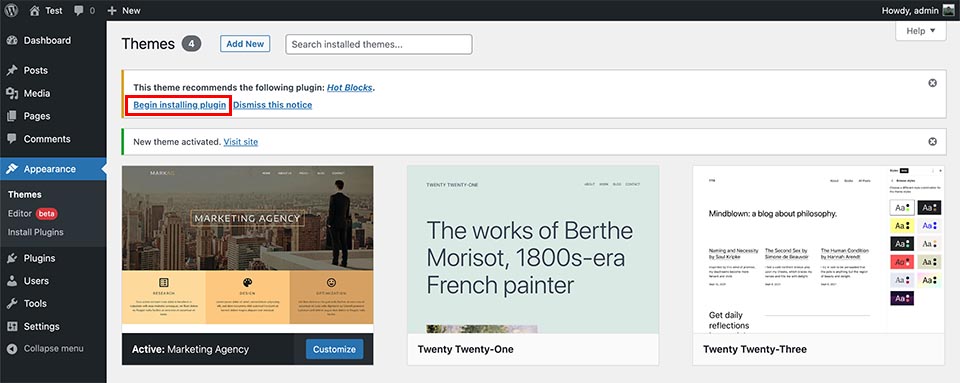The height and width of the screenshot is (383, 960).
Task: Dismiss the New theme activated notice X
Action: 932,141
